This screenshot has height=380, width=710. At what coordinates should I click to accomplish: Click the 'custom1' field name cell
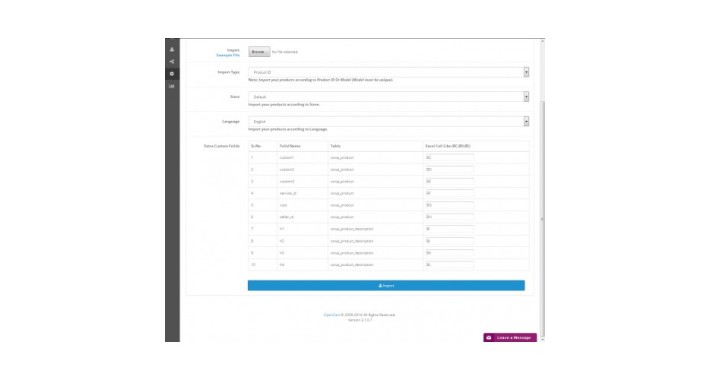coord(302,158)
